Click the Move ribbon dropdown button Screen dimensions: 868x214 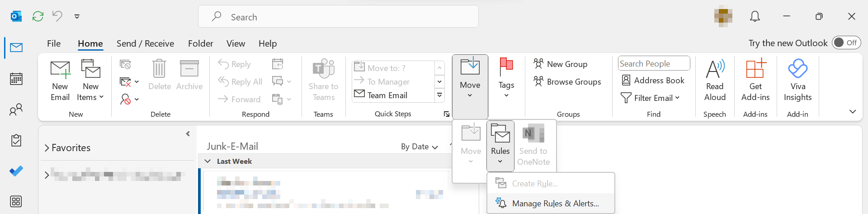(x=470, y=86)
